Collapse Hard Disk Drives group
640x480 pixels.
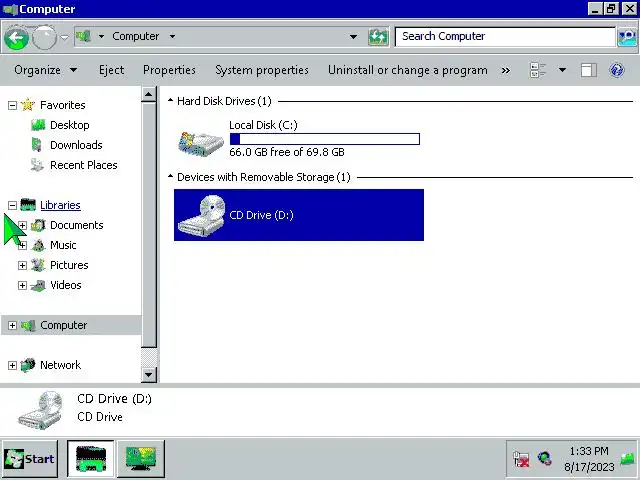coord(171,100)
